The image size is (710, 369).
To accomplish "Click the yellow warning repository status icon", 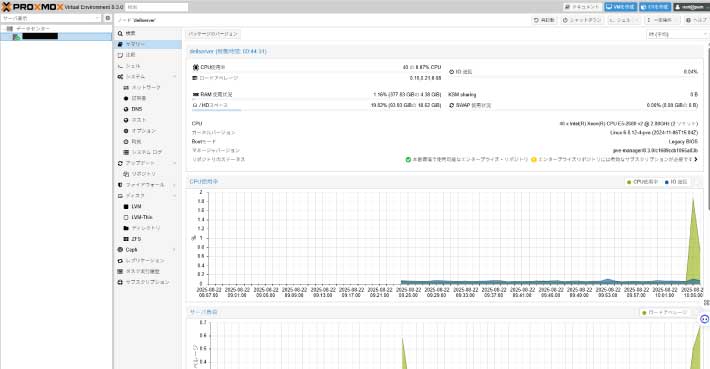I will tap(534, 159).
